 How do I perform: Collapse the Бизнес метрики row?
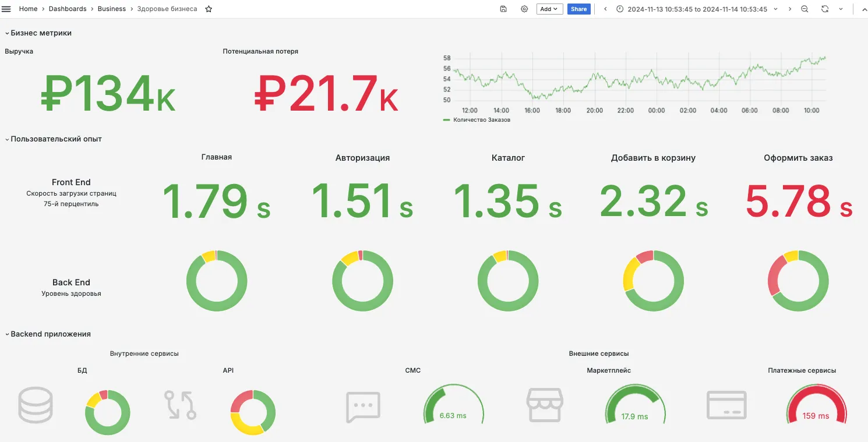38,33
